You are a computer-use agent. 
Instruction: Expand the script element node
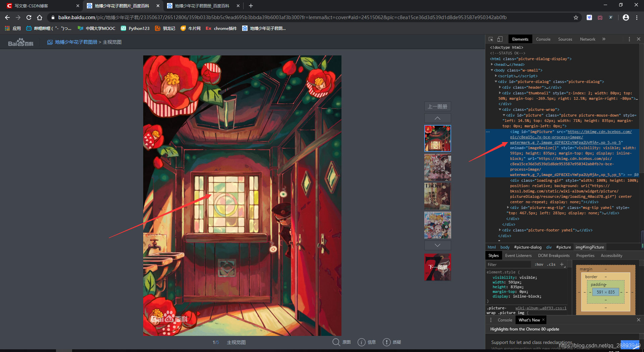pyautogui.click(x=496, y=76)
